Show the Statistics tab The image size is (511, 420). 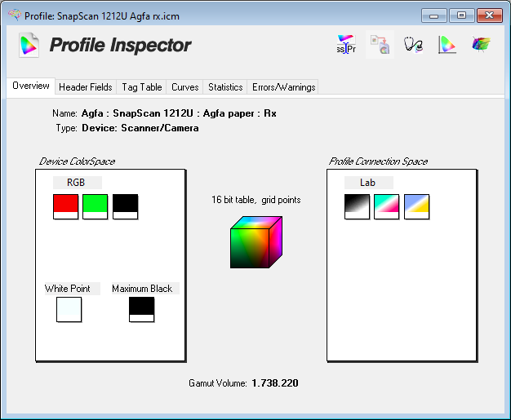[x=225, y=87]
